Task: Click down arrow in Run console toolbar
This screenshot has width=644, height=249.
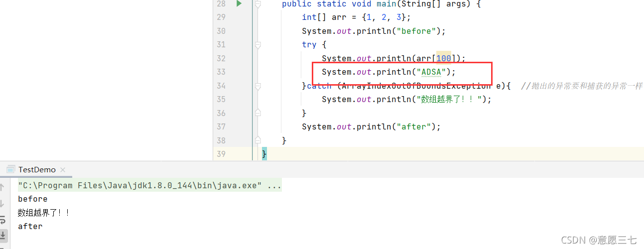Action: pyautogui.click(x=2, y=204)
